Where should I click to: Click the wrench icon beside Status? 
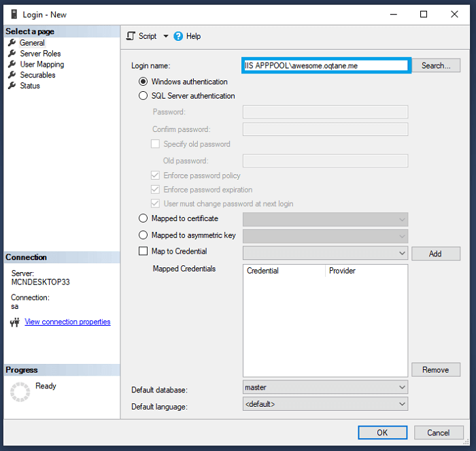(12, 86)
